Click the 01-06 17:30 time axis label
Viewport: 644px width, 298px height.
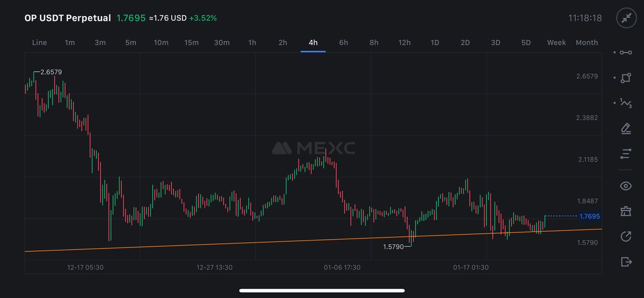click(x=342, y=267)
